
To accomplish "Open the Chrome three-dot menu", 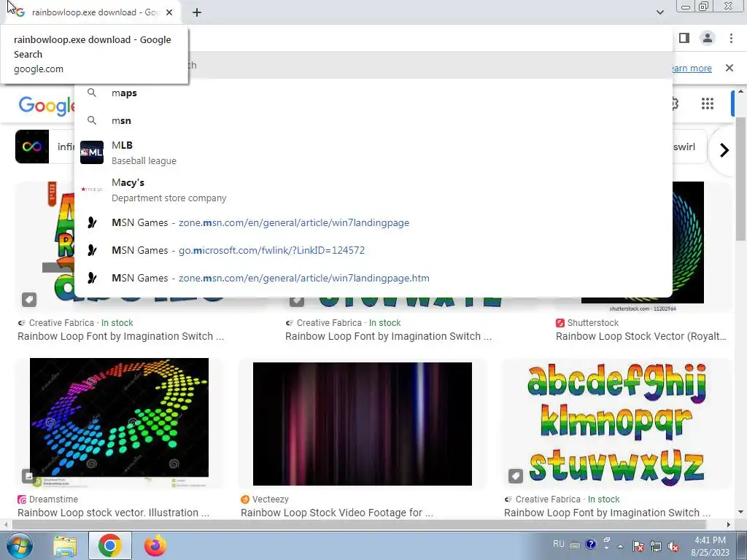I will pyautogui.click(x=731, y=38).
